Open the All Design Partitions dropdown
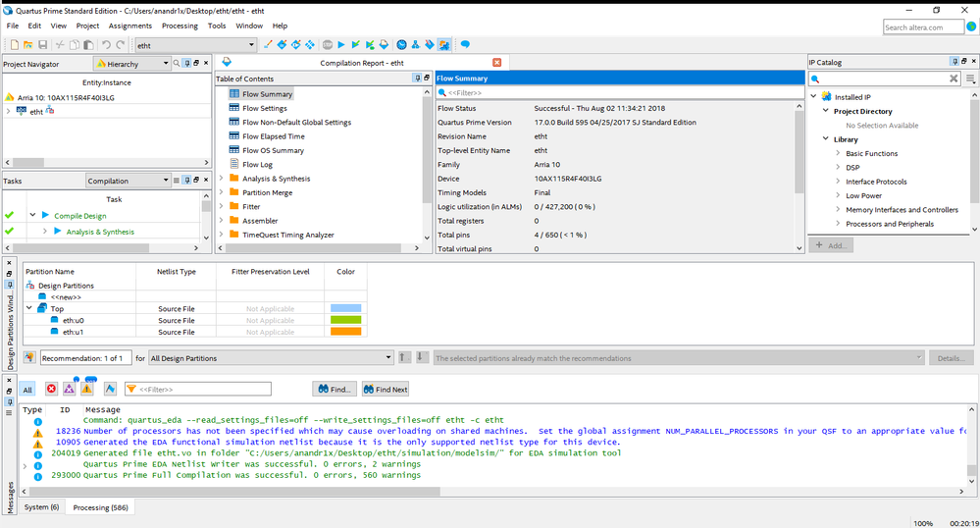 pos(271,358)
